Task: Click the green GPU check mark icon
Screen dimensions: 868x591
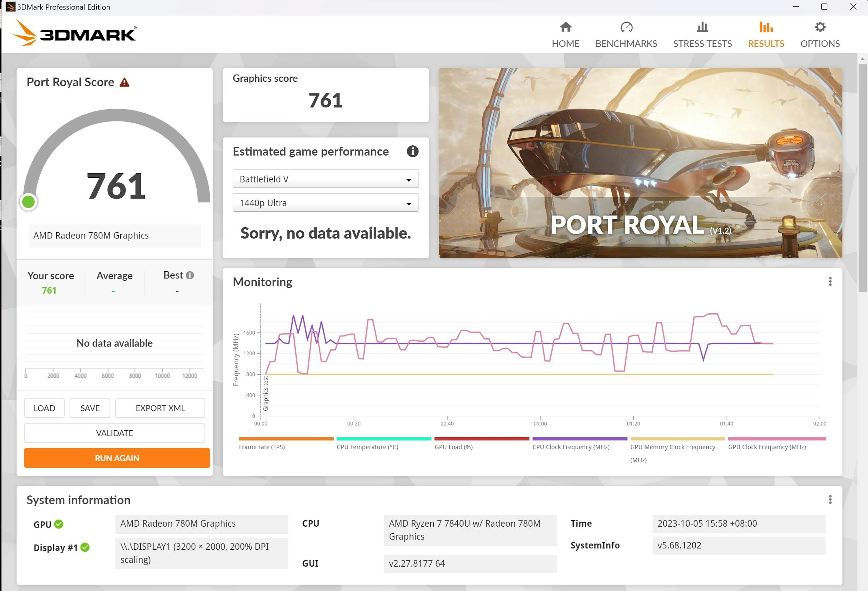Action: click(x=59, y=524)
